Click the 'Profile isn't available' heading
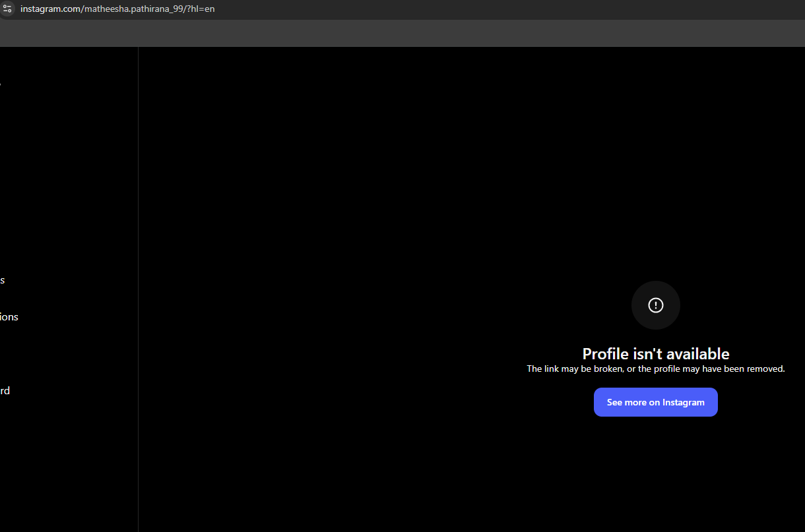This screenshot has height=532, width=805. click(x=655, y=353)
